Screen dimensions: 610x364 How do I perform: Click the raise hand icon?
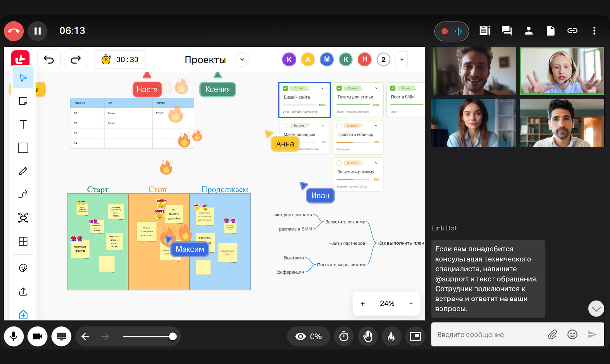(368, 336)
